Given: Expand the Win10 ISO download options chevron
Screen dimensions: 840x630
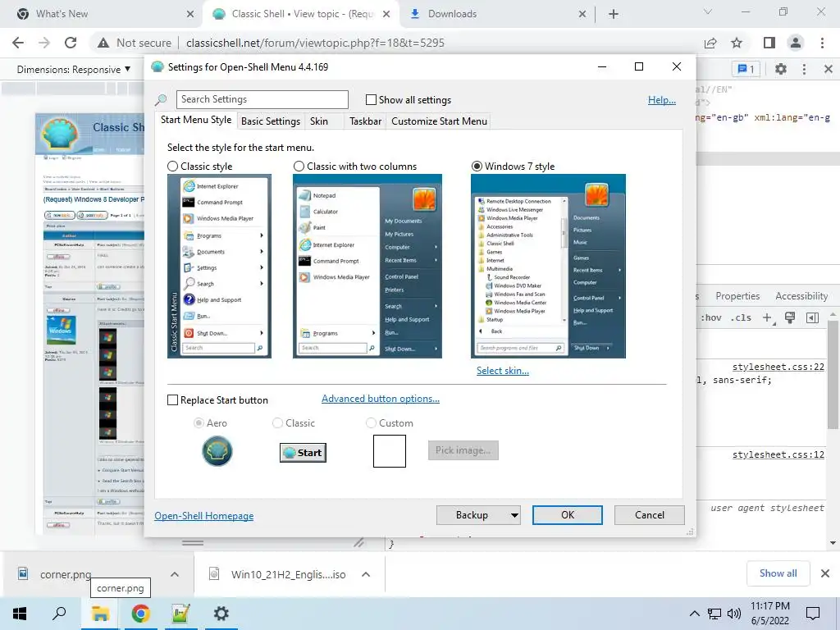Looking at the screenshot, I should (366, 574).
